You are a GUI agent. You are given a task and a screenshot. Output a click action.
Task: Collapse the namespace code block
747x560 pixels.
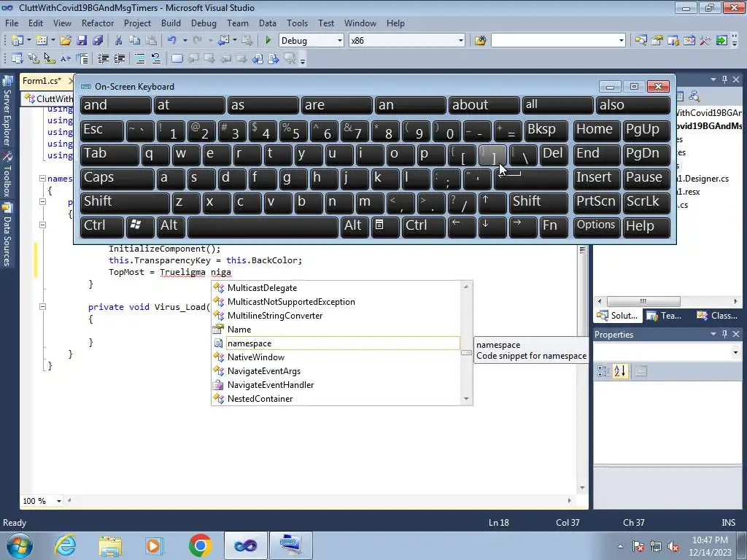coord(42,179)
